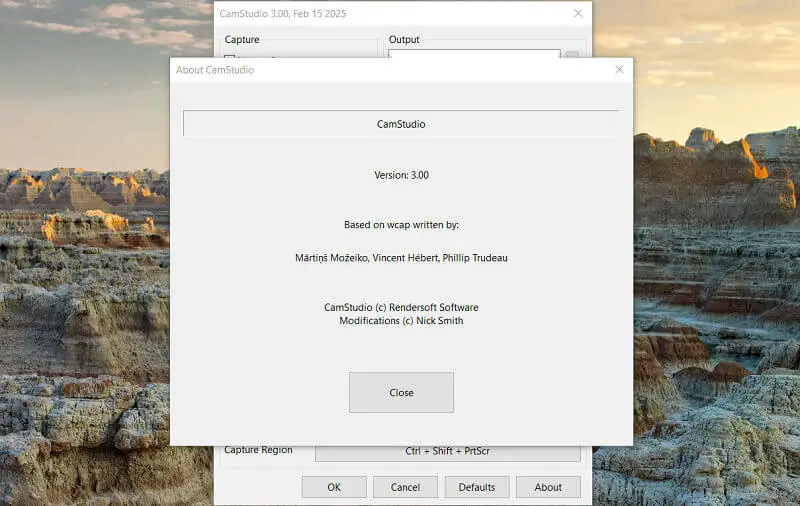Click the X on About CamStudio title bar
Viewport: 800px width, 506px height.
tap(619, 70)
